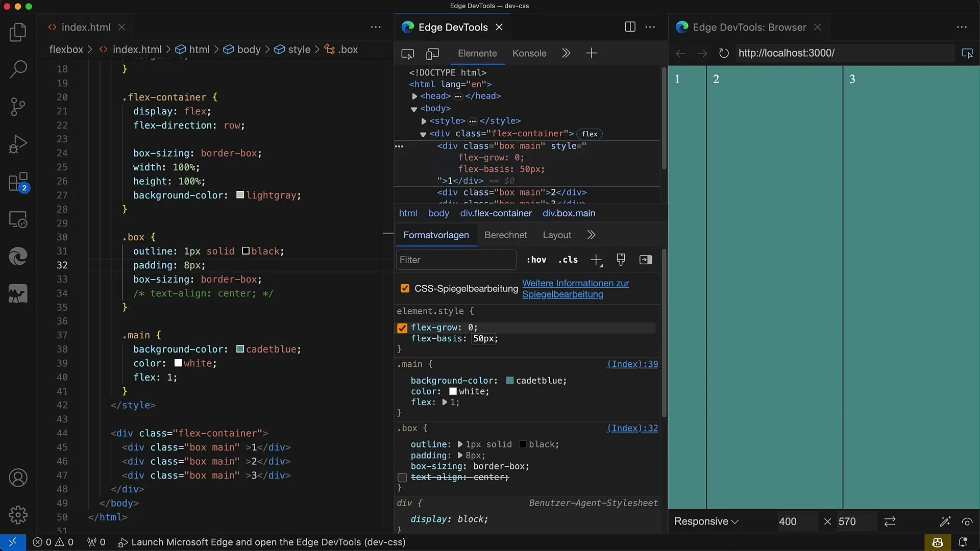
Task: Open the Explorer view in activity bar
Action: [x=18, y=33]
